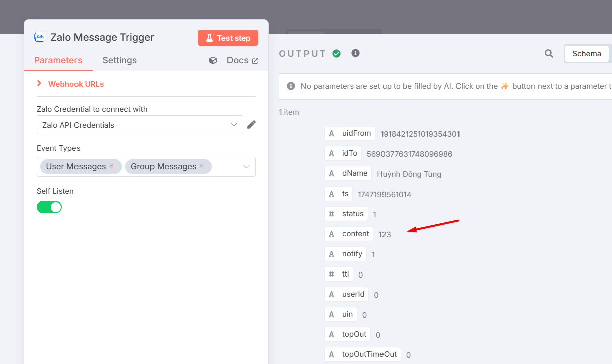Click the uidFrom value 1918421251019354301
This screenshot has height=364, width=612.
pyautogui.click(x=420, y=134)
